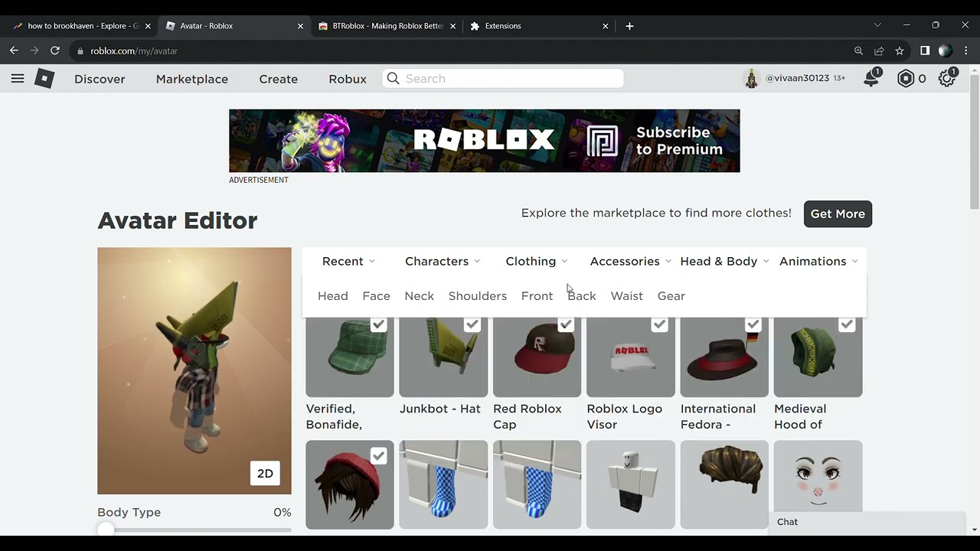Viewport: 980px width, 551px height.
Task: Select the Back accessories category
Action: point(582,295)
